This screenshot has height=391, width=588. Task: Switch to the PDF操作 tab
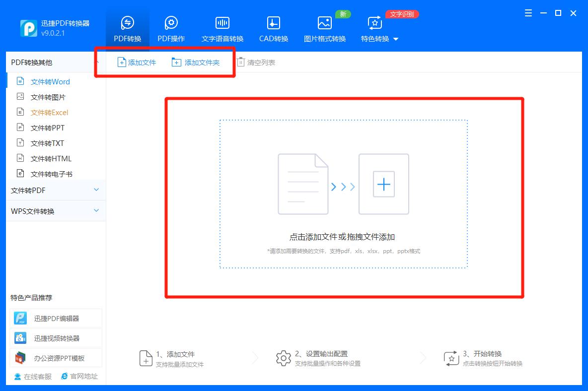[x=171, y=28]
